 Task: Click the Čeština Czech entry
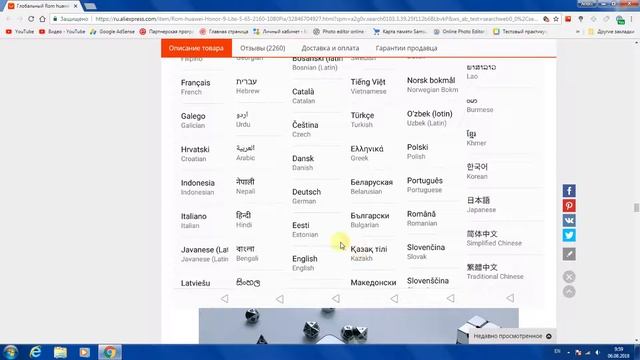[305, 129]
